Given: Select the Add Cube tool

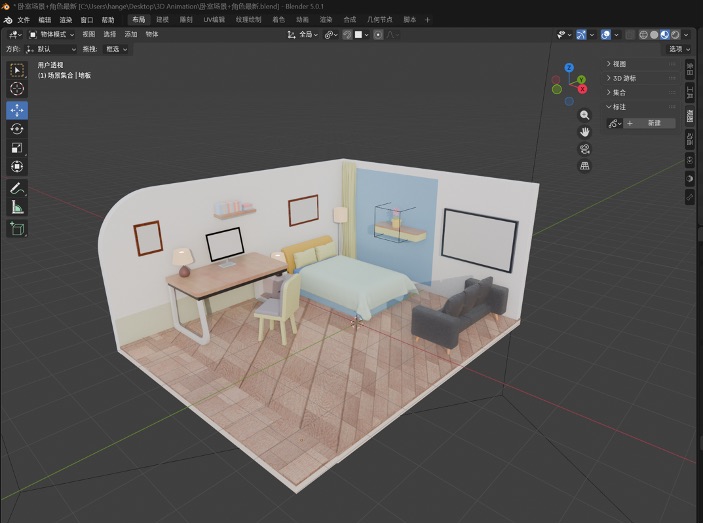Looking at the screenshot, I should click(x=17, y=229).
